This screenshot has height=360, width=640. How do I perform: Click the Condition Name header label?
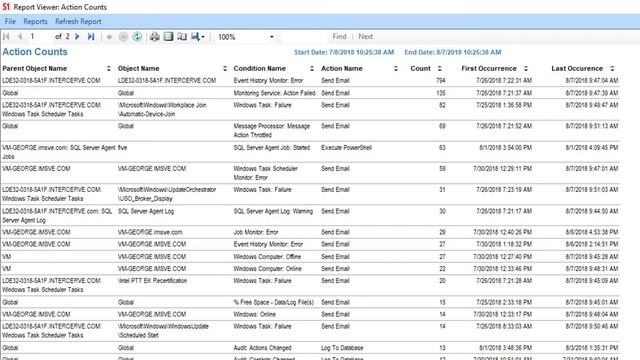(x=260, y=69)
